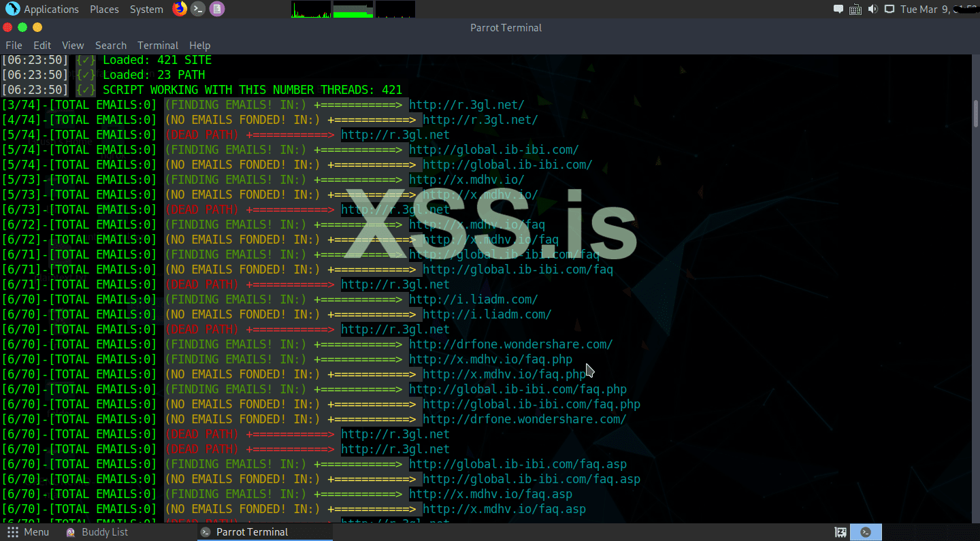
Task: Click the CPU usage graph in the top panel
Action: tap(310, 9)
